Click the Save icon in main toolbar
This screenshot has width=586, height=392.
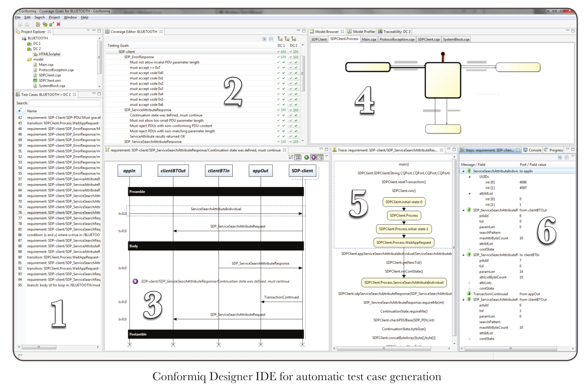(20, 24)
